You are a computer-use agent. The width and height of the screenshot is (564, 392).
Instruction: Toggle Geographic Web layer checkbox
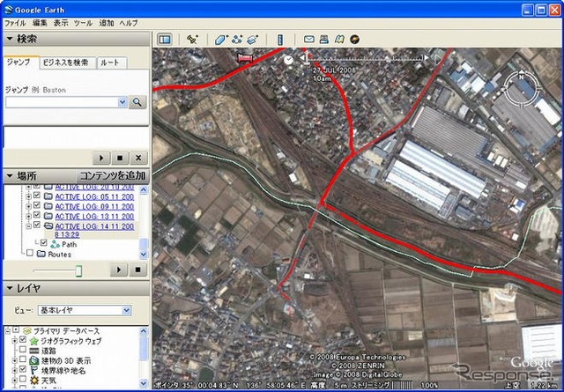pos(23,339)
